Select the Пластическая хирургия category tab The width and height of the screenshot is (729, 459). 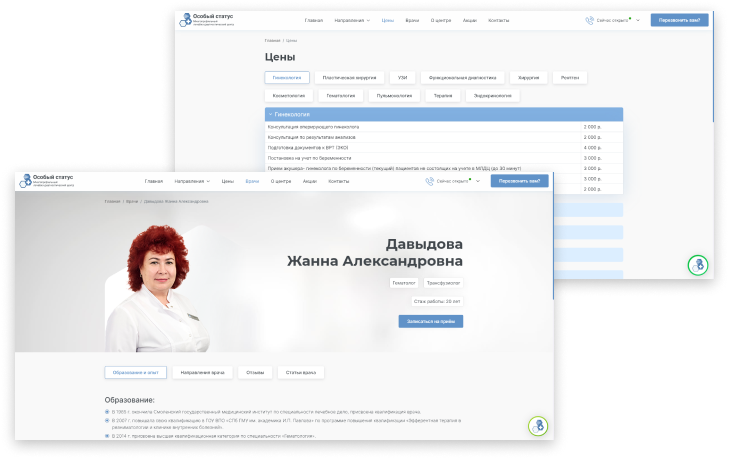[348, 77]
